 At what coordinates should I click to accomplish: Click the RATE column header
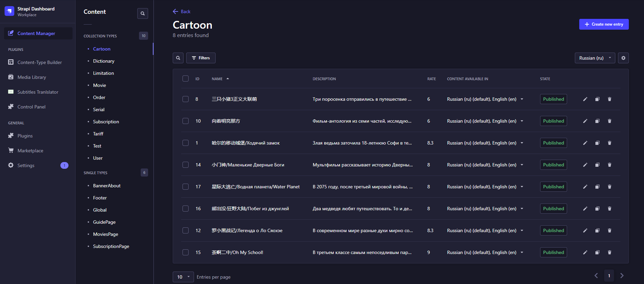pos(431,79)
